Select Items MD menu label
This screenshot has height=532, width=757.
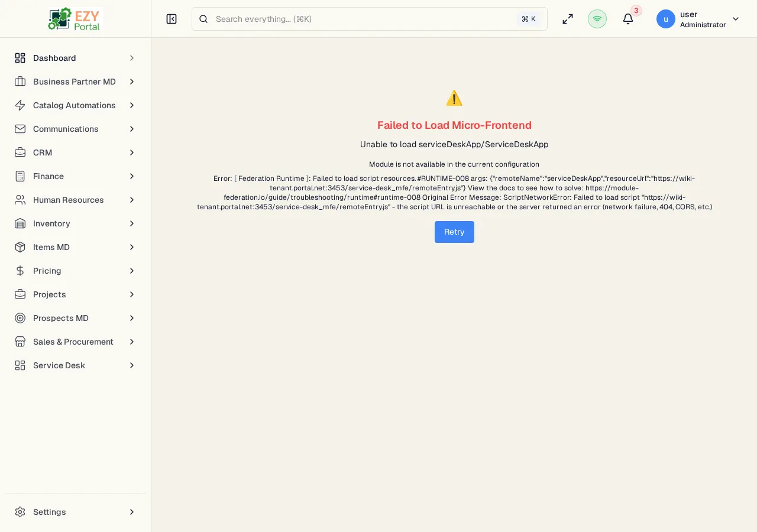pyautogui.click(x=51, y=247)
